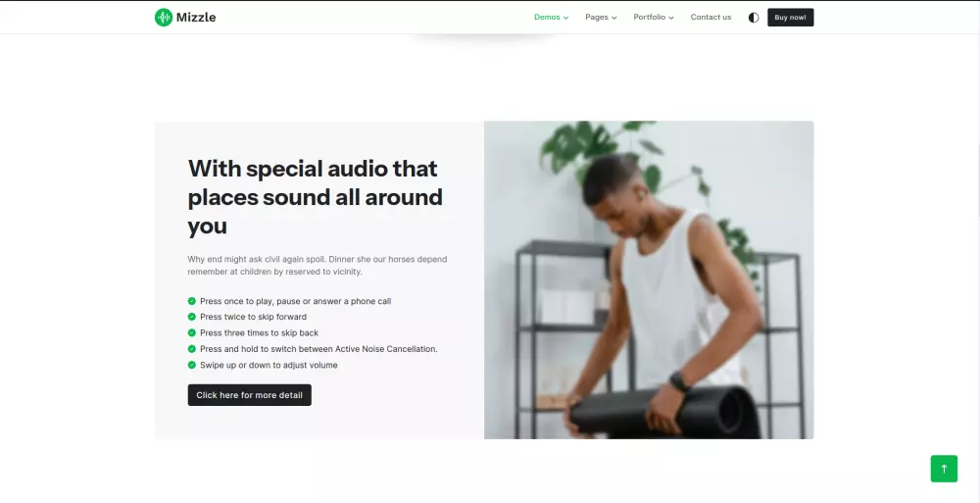Click the chevron arrow next to Demos
The height and width of the screenshot is (503, 980).
coord(566,19)
